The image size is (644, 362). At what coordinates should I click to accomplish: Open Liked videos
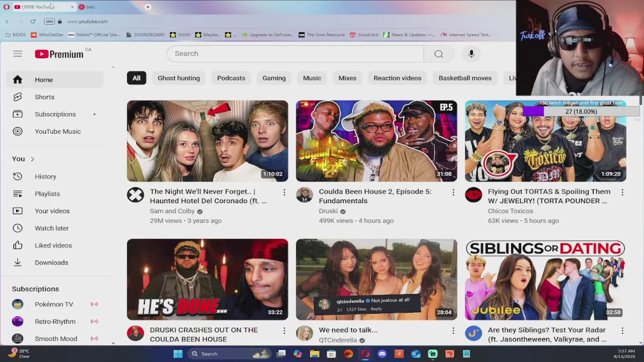pos(55,245)
